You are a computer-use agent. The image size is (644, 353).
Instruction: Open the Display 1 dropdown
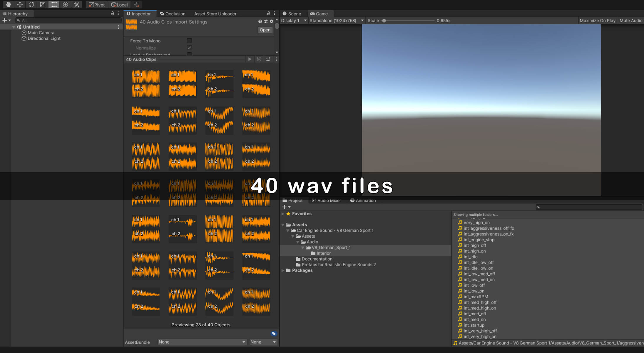click(x=294, y=21)
